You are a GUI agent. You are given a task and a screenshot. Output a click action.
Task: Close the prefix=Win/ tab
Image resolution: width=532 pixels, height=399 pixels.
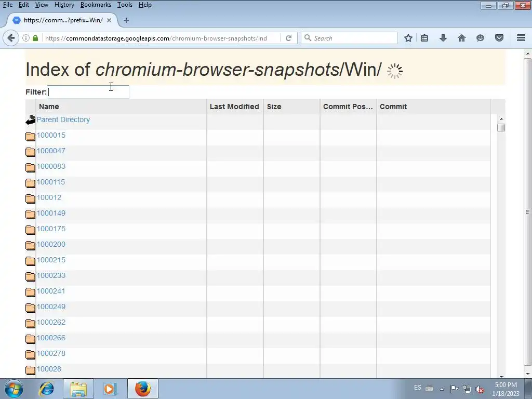pyautogui.click(x=109, y=20)
